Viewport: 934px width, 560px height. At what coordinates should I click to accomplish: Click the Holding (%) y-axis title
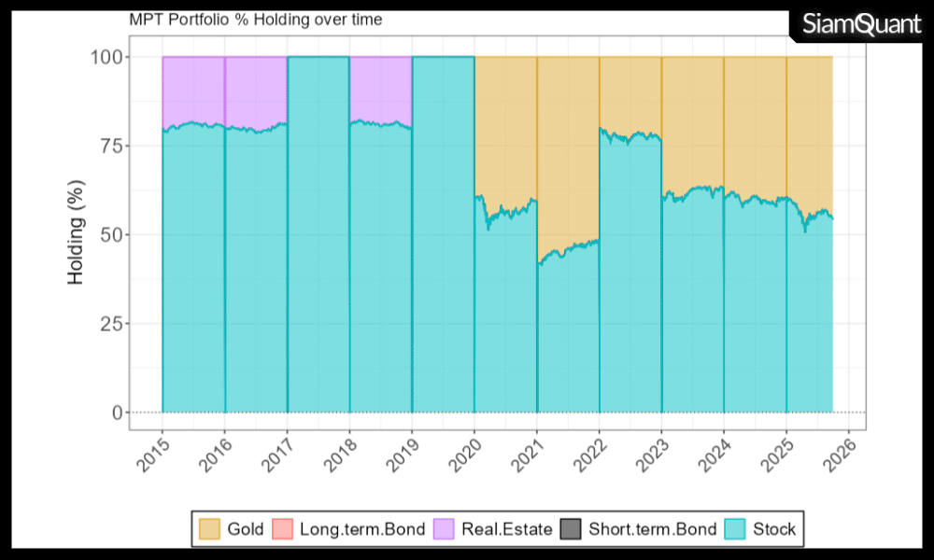(x=77, y=234)
